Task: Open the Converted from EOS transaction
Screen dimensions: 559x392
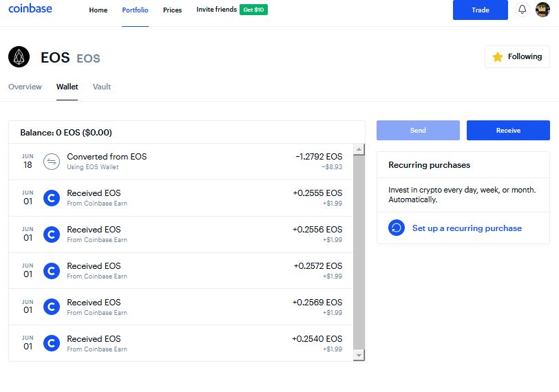Action: [181, 162]
